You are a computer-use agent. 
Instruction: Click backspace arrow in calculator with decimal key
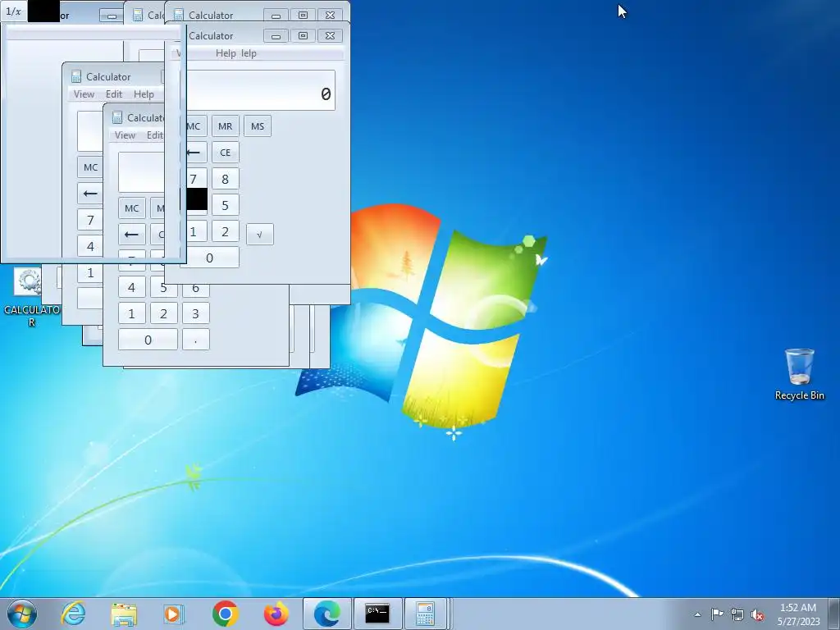(x=132, y=235)
